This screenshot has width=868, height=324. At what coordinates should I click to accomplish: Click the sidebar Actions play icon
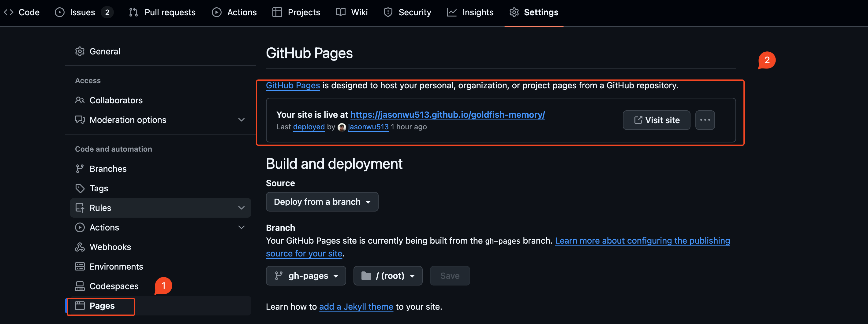[x=80, y=227]
